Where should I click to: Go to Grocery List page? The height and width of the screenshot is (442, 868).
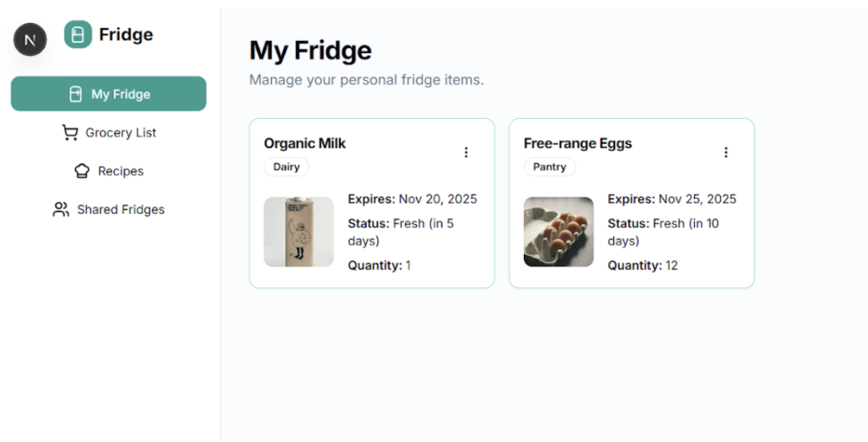[x=121, y=133]
